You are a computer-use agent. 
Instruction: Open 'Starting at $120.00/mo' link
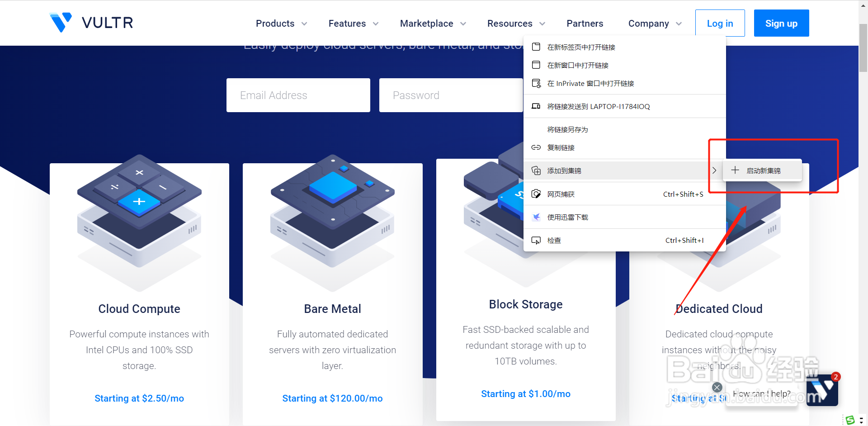click(332, 398)
